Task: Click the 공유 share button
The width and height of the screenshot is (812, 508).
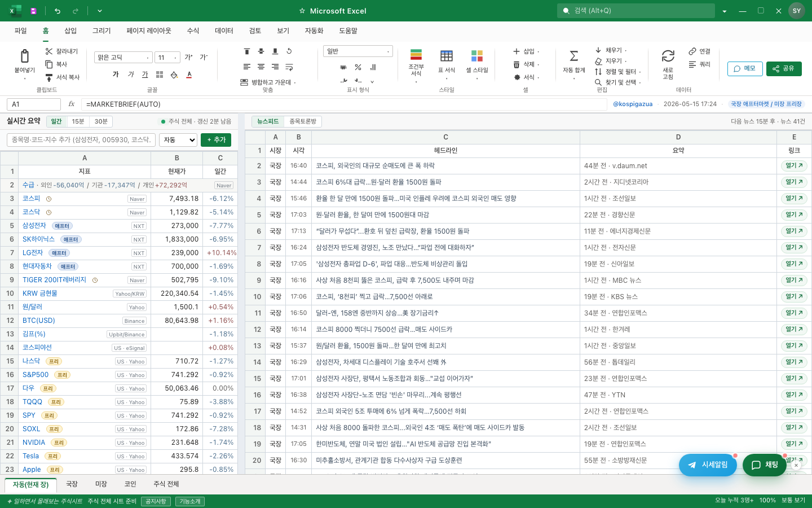Action: [784, 69]
